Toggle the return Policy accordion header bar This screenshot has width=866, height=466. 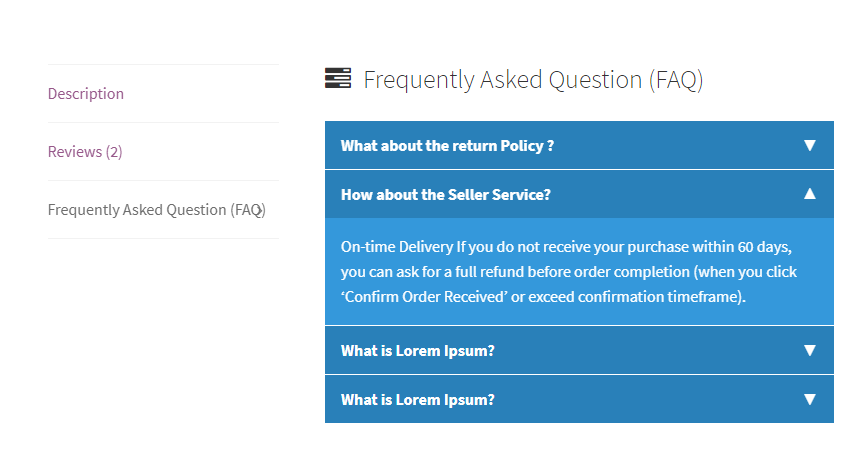click(x=579, y=145)
